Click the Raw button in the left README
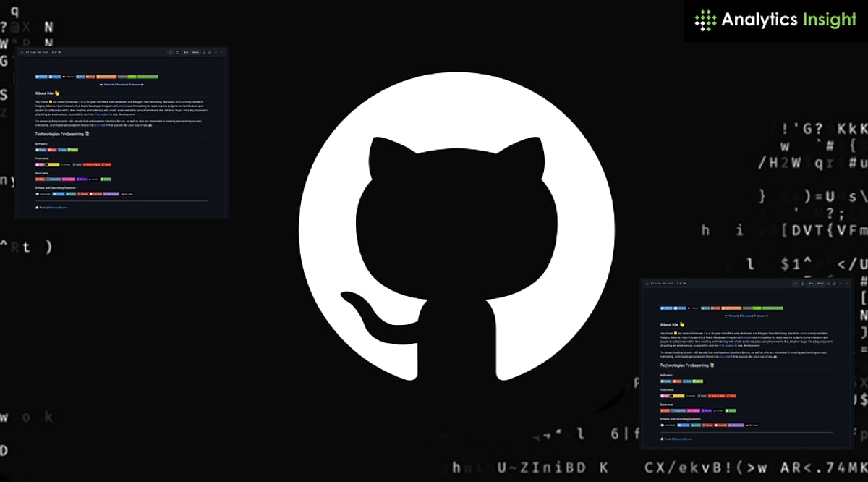 click(x=186, y=52)
